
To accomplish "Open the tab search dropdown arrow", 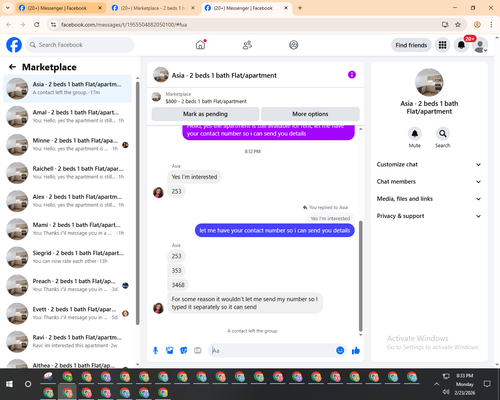I will tap(8, 8).
